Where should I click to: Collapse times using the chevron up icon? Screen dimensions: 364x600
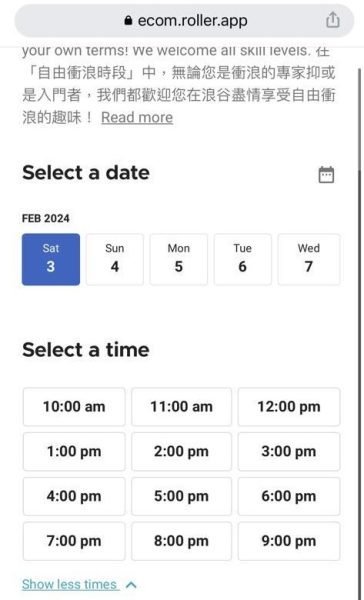(131, 585)
